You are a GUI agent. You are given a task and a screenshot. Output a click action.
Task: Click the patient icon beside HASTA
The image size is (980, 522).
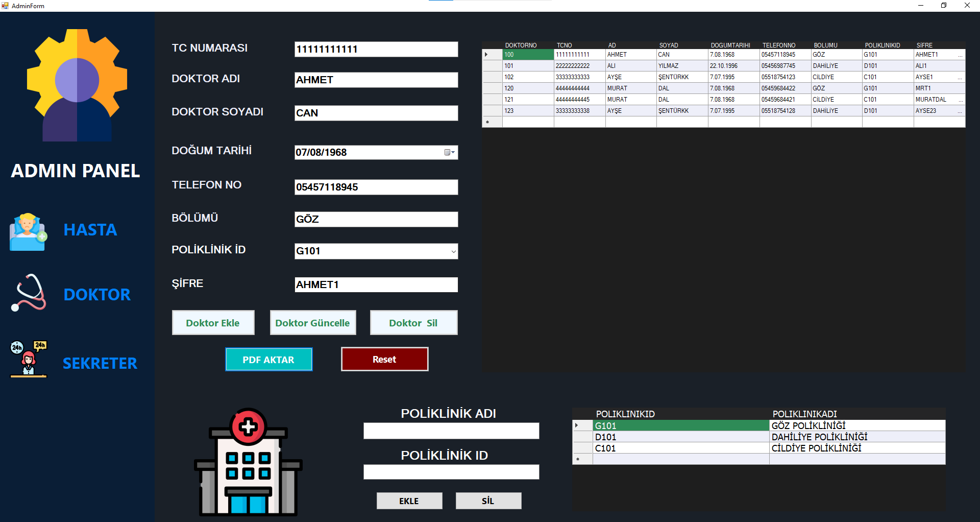point(28,231)
